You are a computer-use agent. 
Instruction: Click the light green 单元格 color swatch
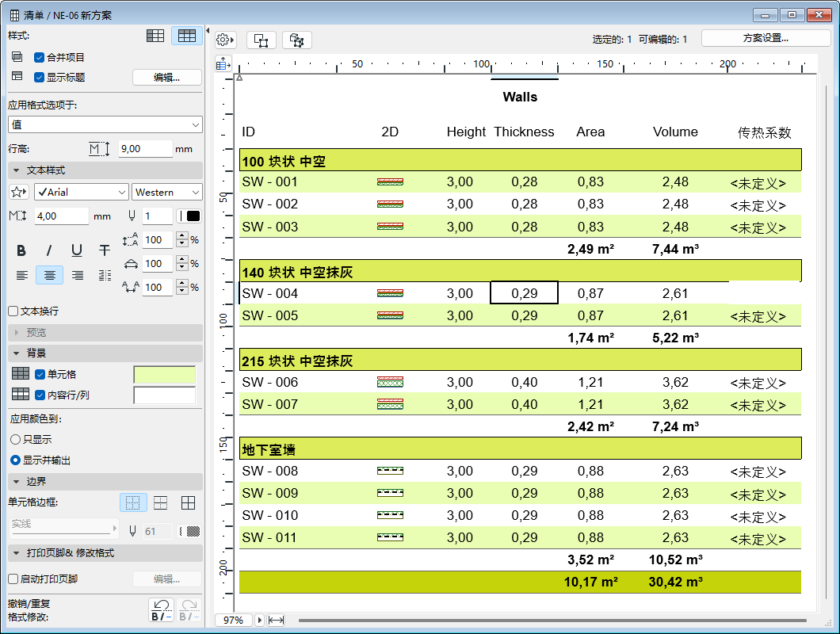[165, 374]
